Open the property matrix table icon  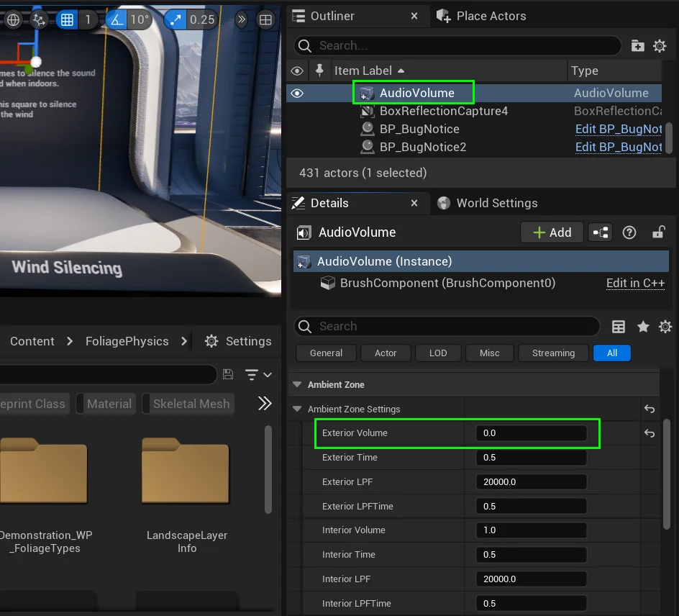(619, 327)
